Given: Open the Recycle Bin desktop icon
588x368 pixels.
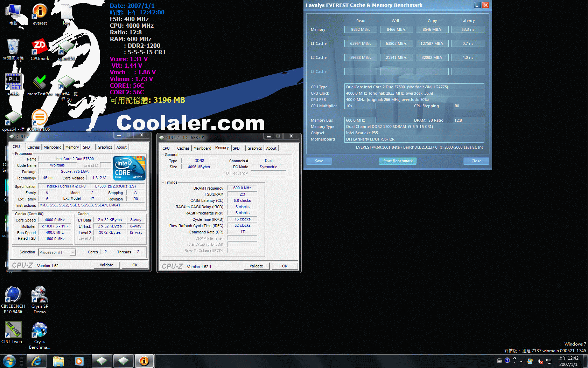Looking at the screenshot, I should tap(13, 49).
